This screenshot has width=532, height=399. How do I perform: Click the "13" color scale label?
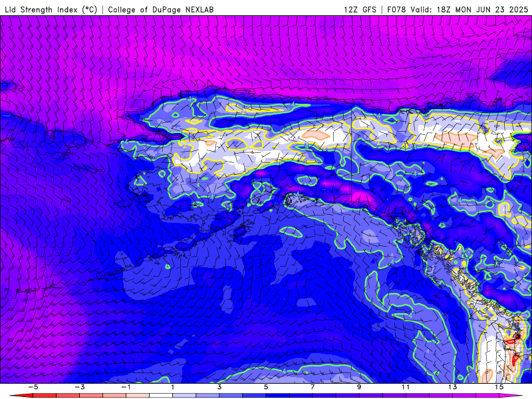[x=453, y=387]
